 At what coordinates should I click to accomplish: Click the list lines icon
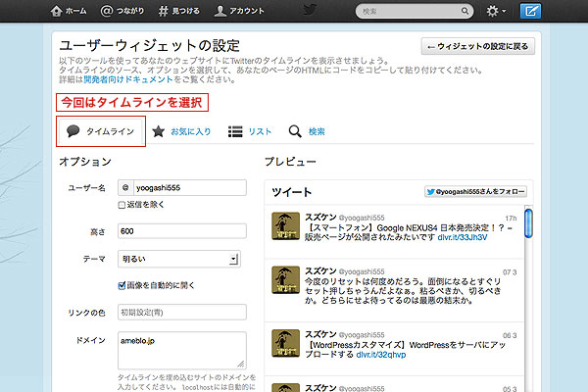pyautogui.click(x=235, y=131)
